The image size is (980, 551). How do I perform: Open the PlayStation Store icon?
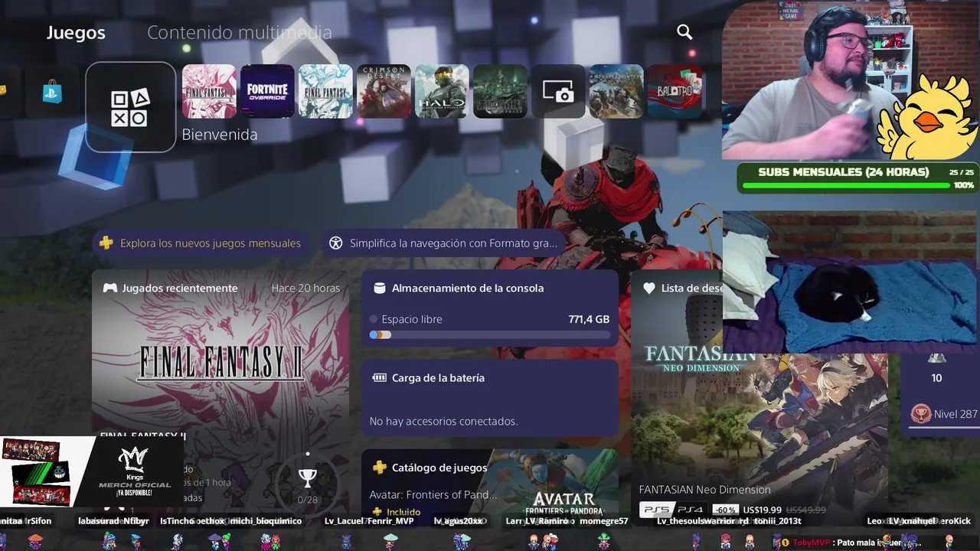[x=53, y=92]
